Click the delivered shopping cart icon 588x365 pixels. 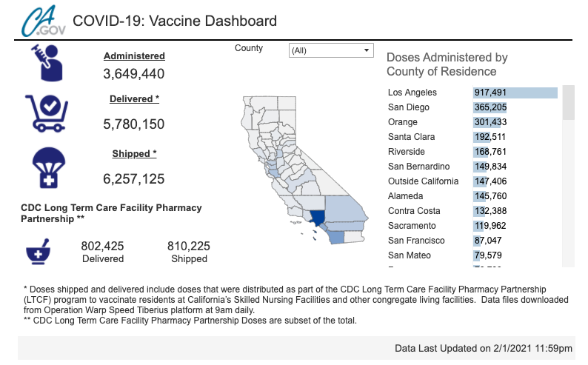(x=47, y=113)
